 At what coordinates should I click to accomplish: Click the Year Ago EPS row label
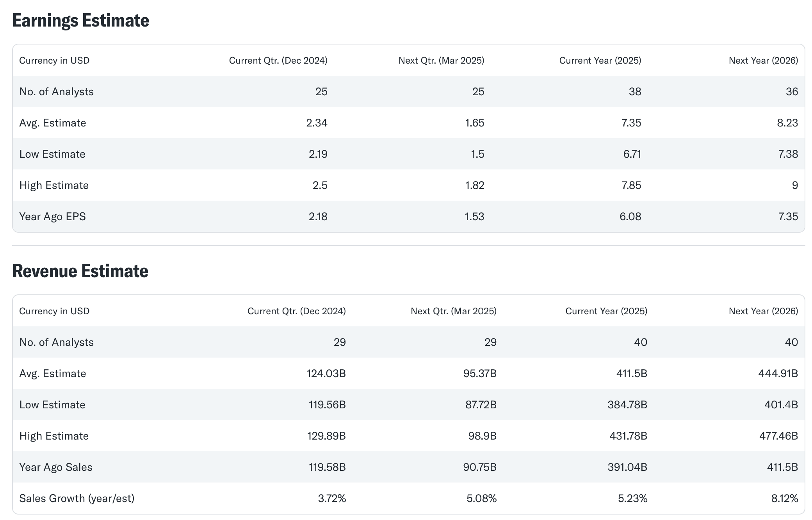(x=52, y=217)
